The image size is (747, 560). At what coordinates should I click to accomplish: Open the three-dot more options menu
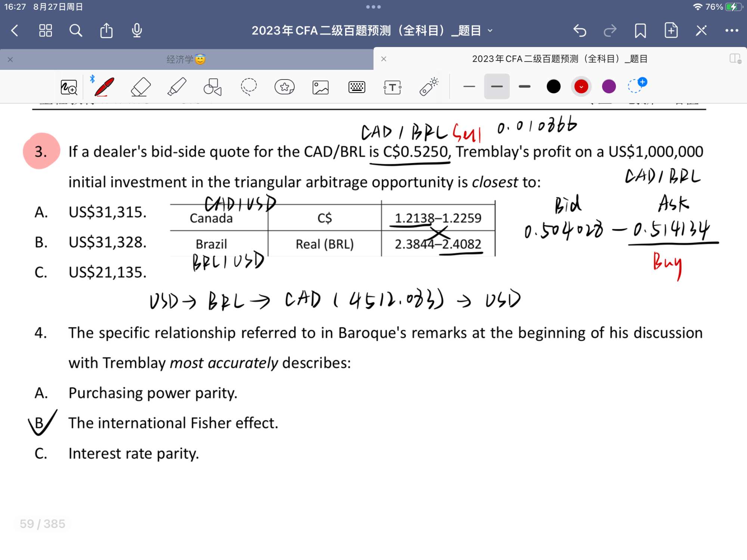tap(731, 31)
